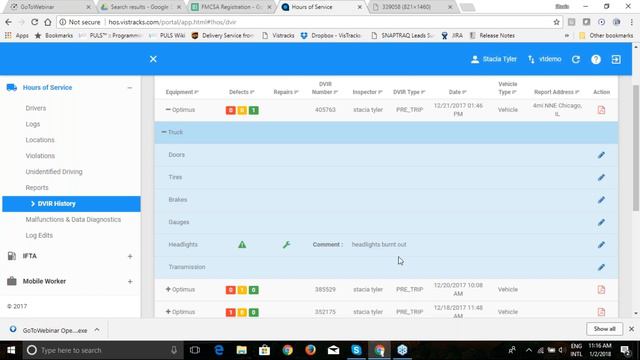Download PDF for DVIR 385529

[x=601, y=289]
